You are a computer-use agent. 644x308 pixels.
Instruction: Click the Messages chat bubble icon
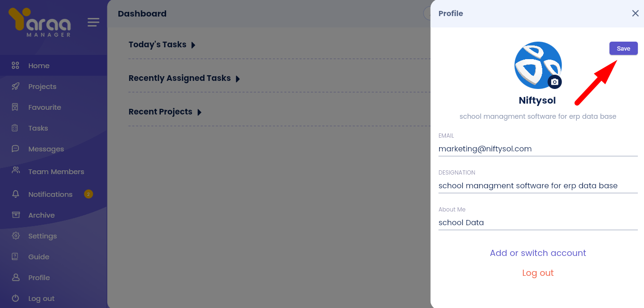tap(16, 149)
